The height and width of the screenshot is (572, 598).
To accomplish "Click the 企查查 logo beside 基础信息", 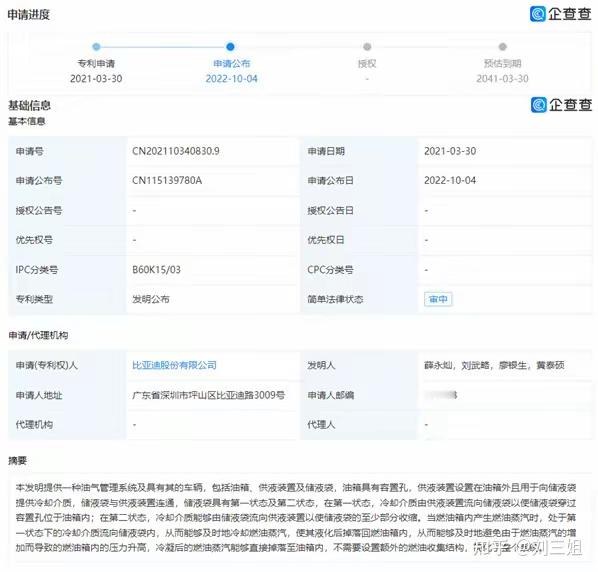I will pos(561,104).
